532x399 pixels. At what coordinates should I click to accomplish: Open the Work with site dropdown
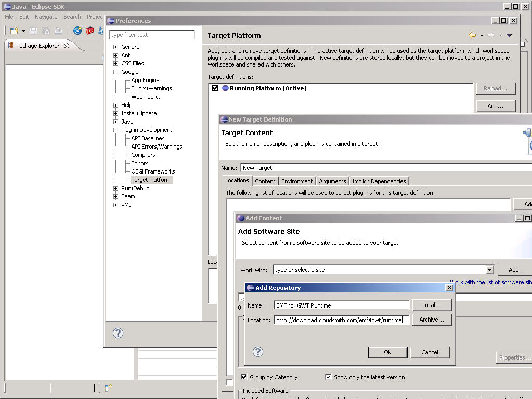click(x=489, y=270)
